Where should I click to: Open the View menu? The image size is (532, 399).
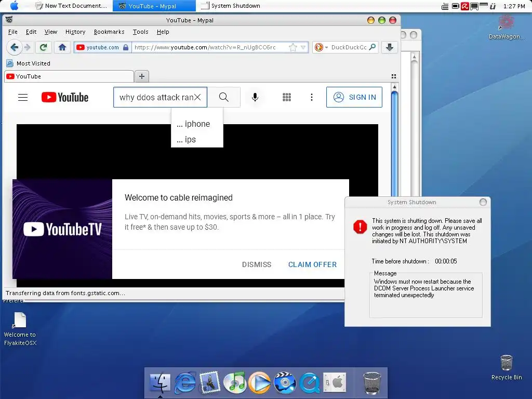[51, 32]
